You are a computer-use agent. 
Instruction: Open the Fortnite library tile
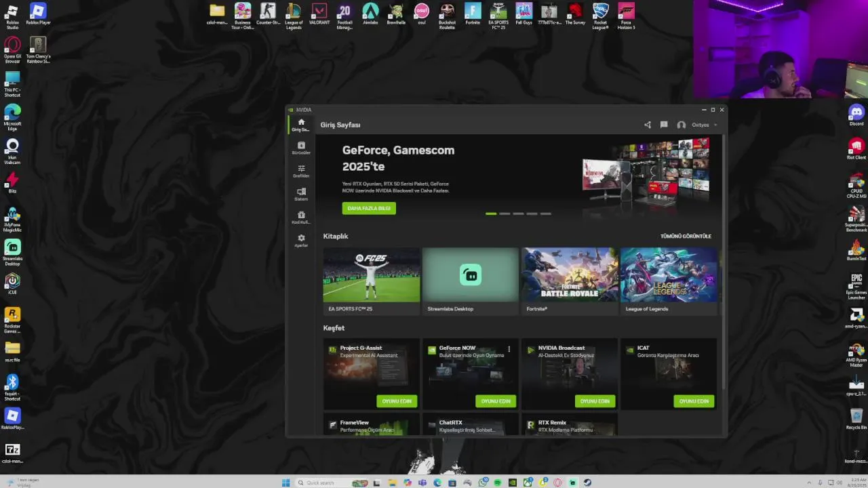(570, 281)
